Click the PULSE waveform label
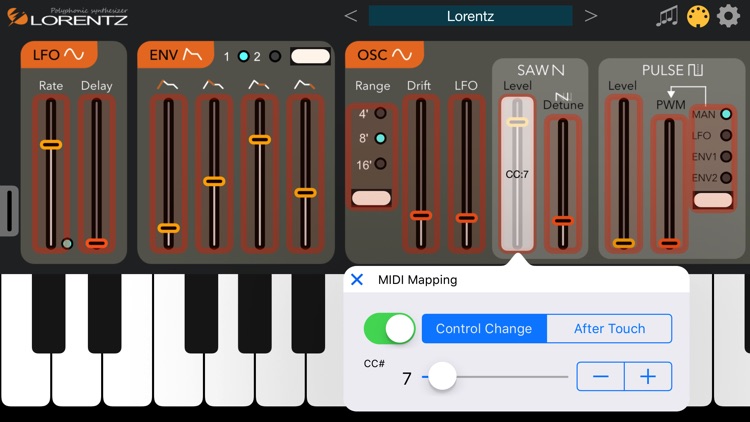Viewport: 750px width, 422px height. coord(673,70)
